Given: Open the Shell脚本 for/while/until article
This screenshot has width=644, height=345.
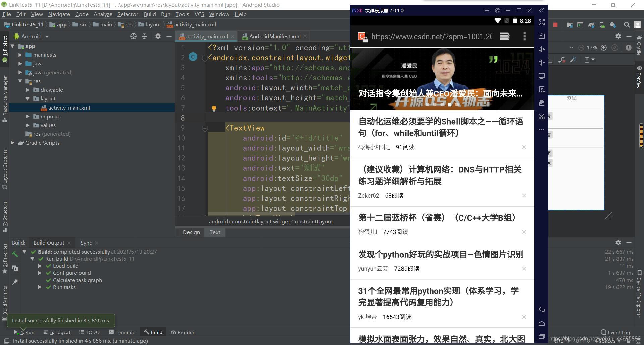Looking at the screenshot, I should [440, 127].
